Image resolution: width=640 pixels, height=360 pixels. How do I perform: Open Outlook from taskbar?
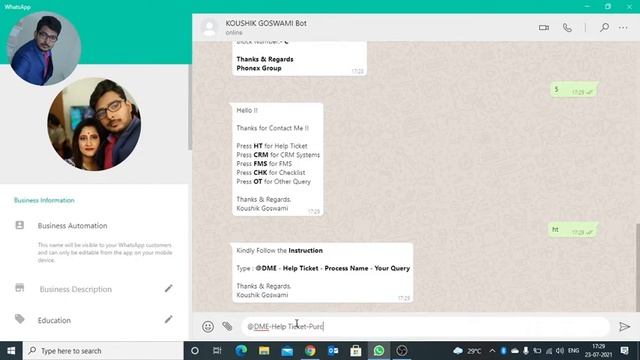pos(333,351)
